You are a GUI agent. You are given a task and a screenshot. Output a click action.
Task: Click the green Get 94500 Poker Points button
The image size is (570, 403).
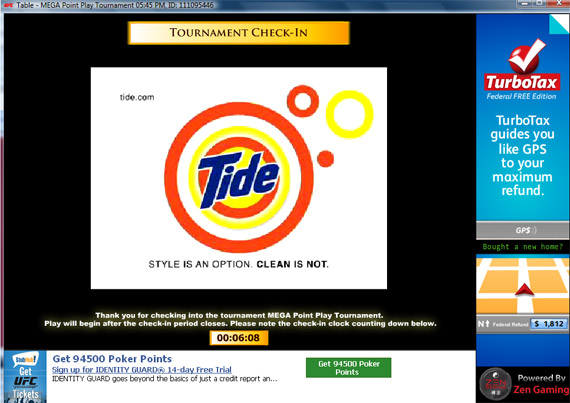coord(348,367)
